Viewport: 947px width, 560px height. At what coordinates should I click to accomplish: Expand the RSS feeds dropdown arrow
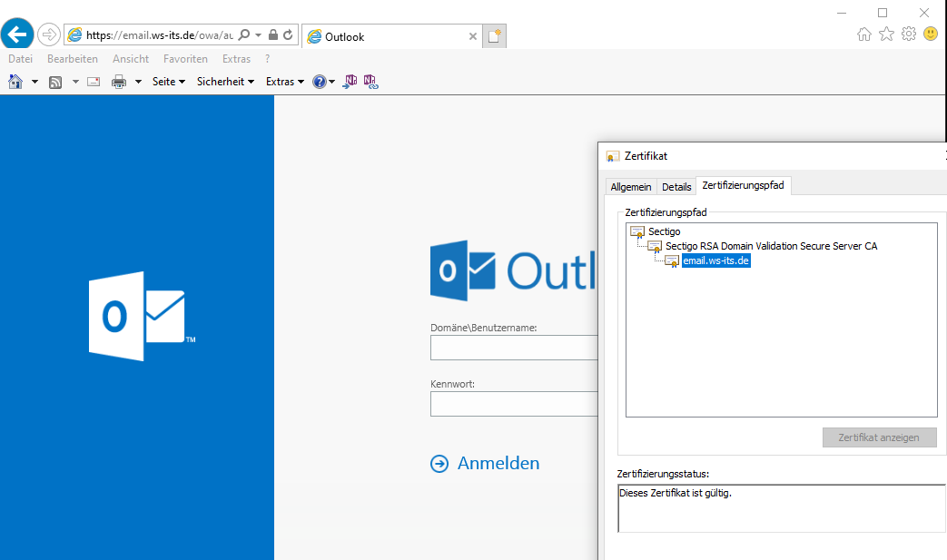pos(75,82)
